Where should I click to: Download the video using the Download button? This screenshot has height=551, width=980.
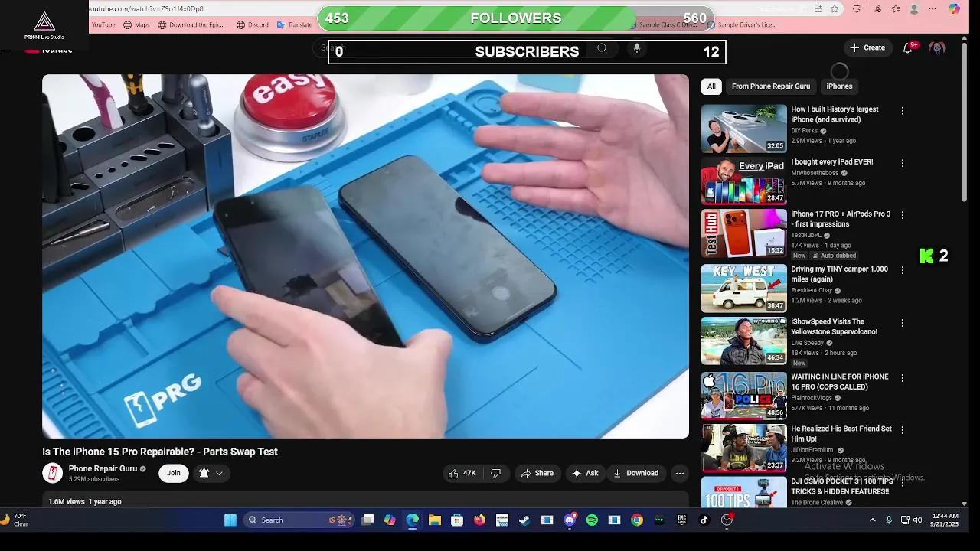tap(635, 473)
